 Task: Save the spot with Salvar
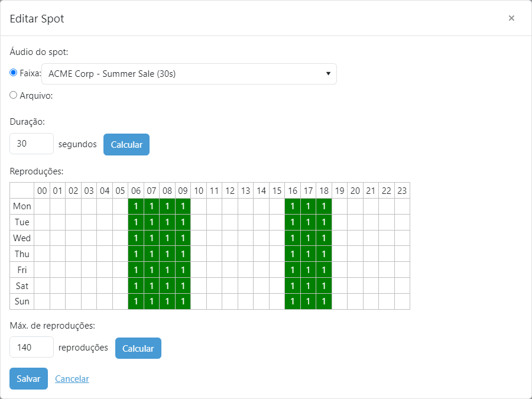[x=28, y=379]
